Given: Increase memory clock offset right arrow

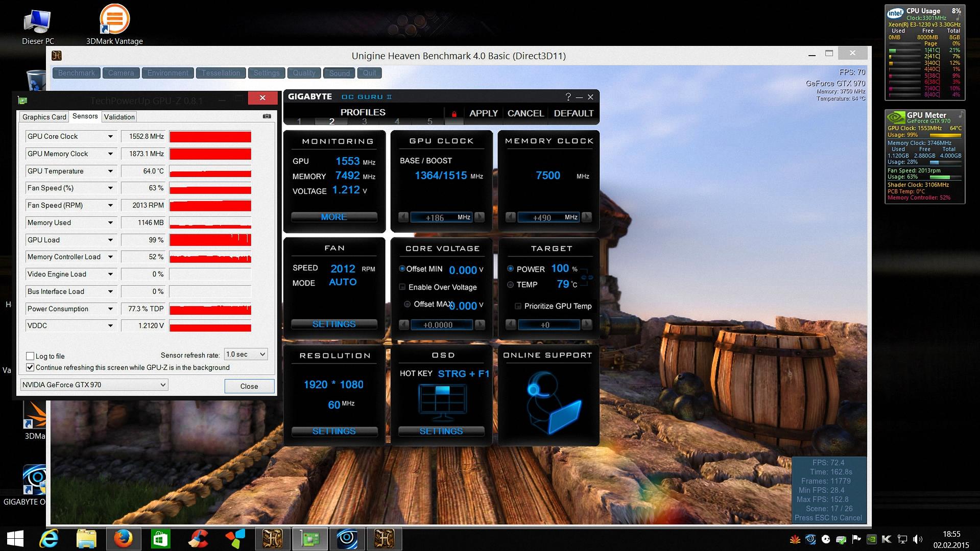Looking at the screenshot, I should click(587, 217).
